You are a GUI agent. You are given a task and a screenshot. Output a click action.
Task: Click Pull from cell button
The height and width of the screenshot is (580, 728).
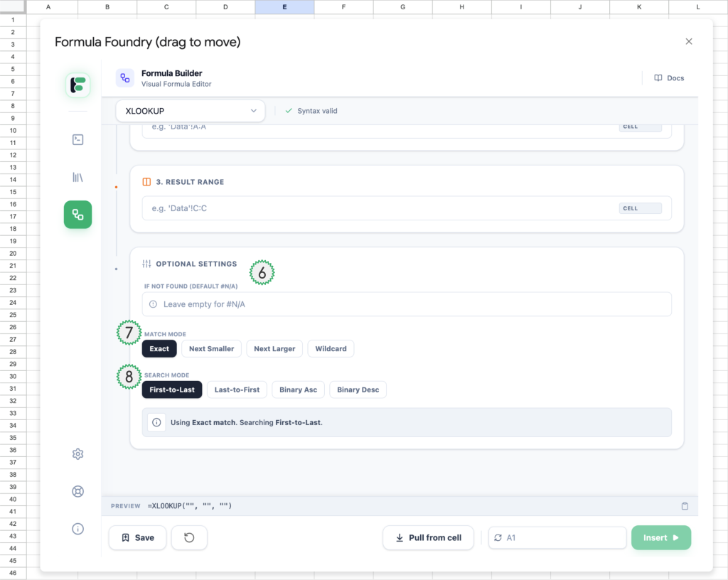pos(428,538)
